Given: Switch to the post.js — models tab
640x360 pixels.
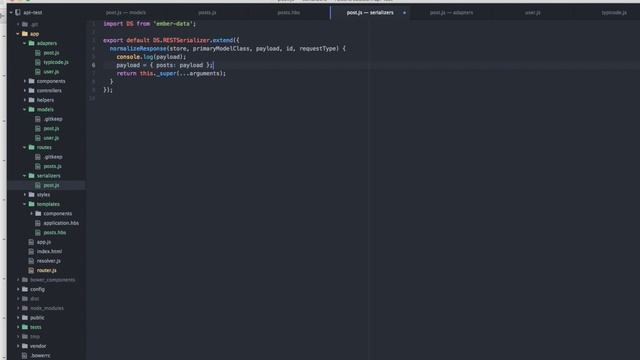Looking at the screenshot, I should click(x=126, y=13).
